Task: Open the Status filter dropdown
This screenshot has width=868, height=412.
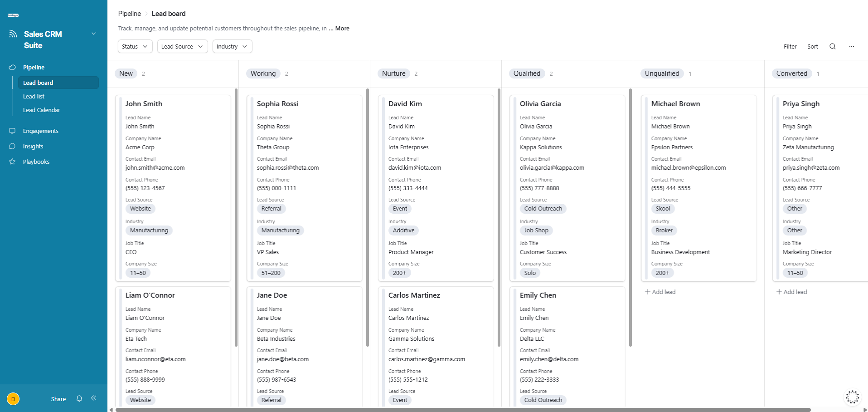Action: [134, 46]
